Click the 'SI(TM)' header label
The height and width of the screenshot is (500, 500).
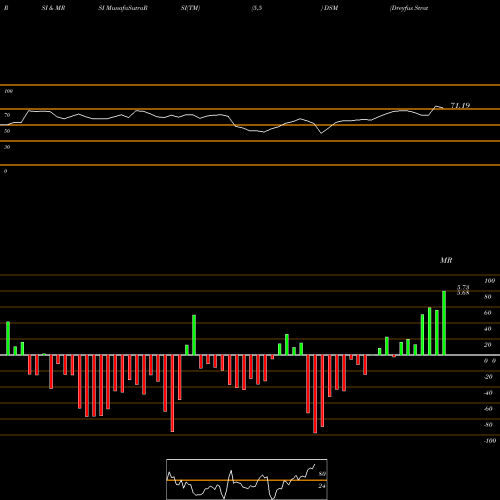tap(190, 8)
